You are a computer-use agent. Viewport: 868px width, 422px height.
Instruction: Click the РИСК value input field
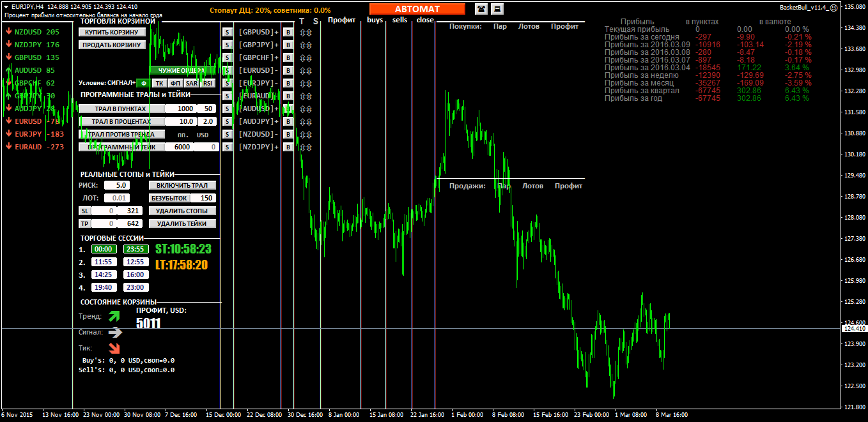(x=117, y=185)
